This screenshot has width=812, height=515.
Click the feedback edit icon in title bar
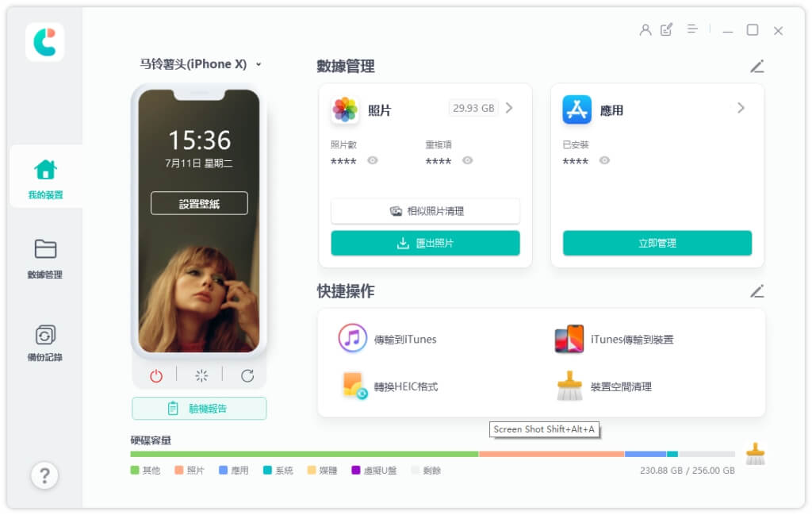[666, 29]
